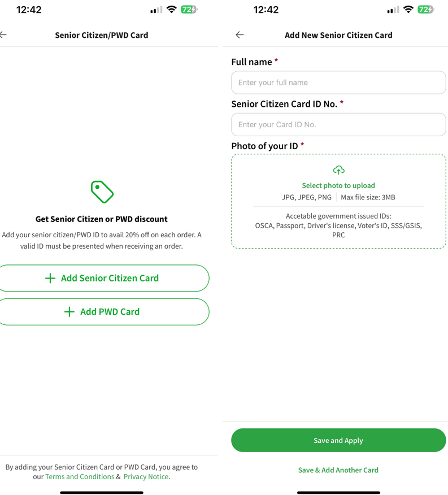448x495 pixels.
Task: Open the Privacy Notice link
Action: point(146,476)
